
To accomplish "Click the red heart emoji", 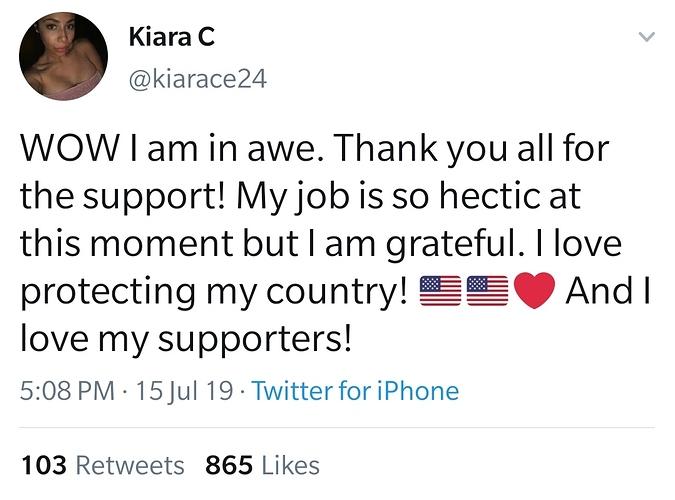I will point(533,291).
